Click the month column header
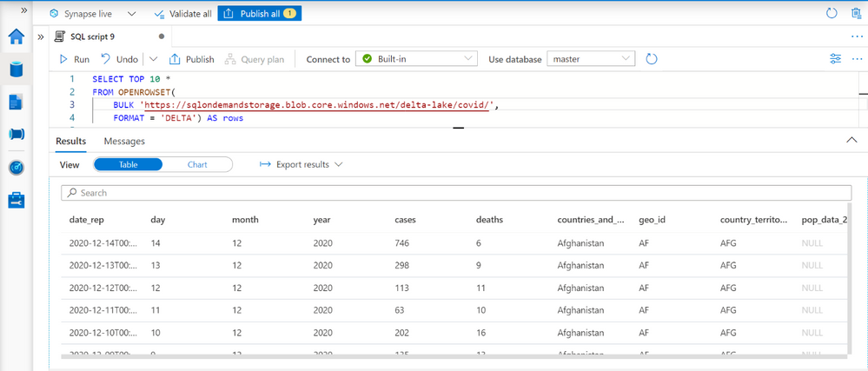The height and width of the screenshot is (371, 868). point(245,220)
